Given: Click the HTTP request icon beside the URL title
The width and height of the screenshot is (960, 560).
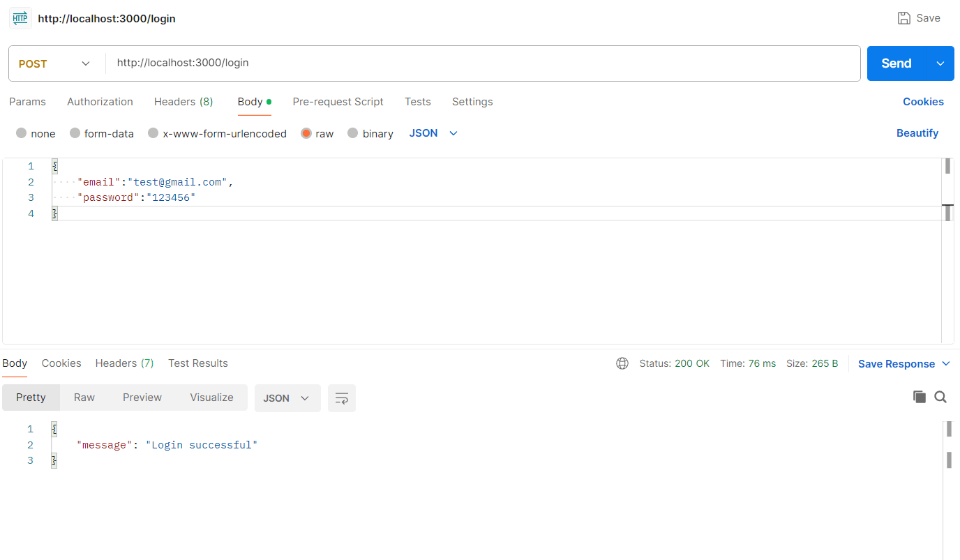Looking at the screenshot, I should pyautogui.click(x=20, y=17).
